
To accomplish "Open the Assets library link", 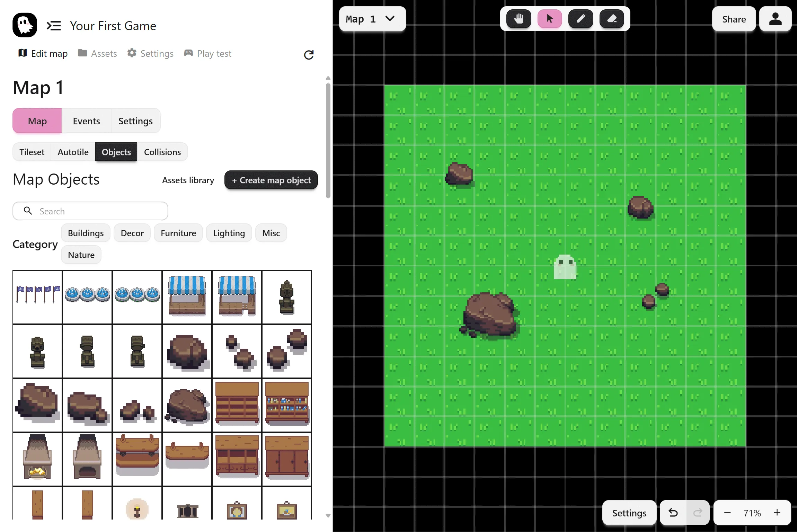I will coord(188,180).
